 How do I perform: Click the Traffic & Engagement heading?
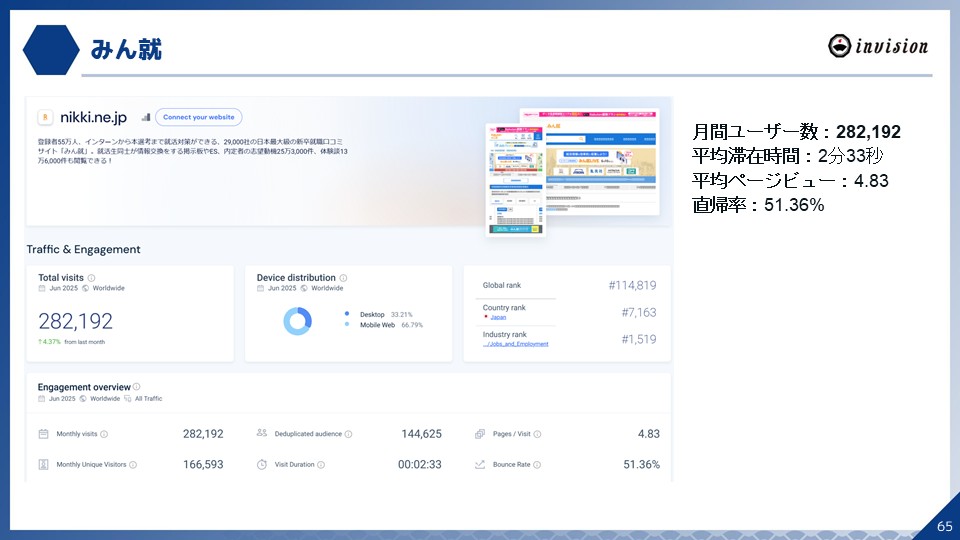click(83, 249)
